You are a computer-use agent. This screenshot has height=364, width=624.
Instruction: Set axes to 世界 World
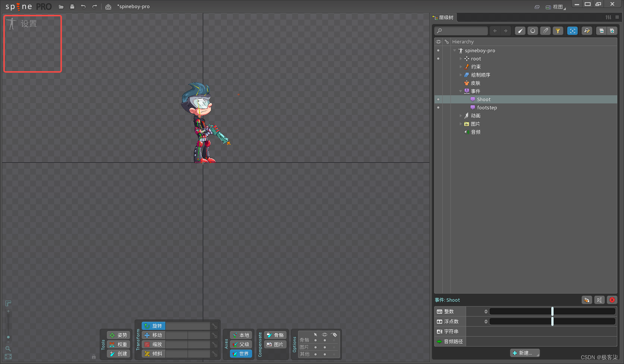pyautogui.click(x=241, y=354)
